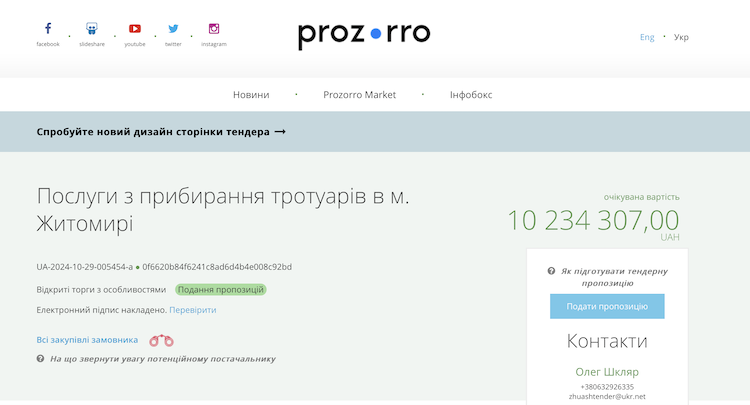Image resolution: width=750 pixels, height=405 pixels.
Task: Click the arrow in new design banner
Action: tap(280, 131)
